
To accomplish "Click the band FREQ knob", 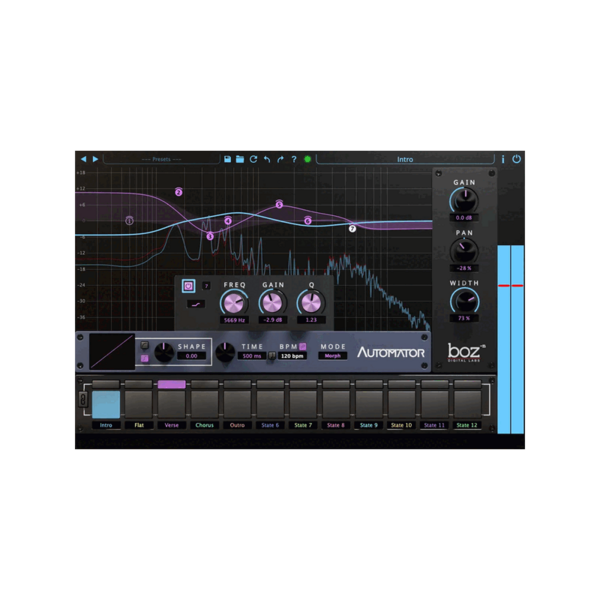I will pos(234,303).
